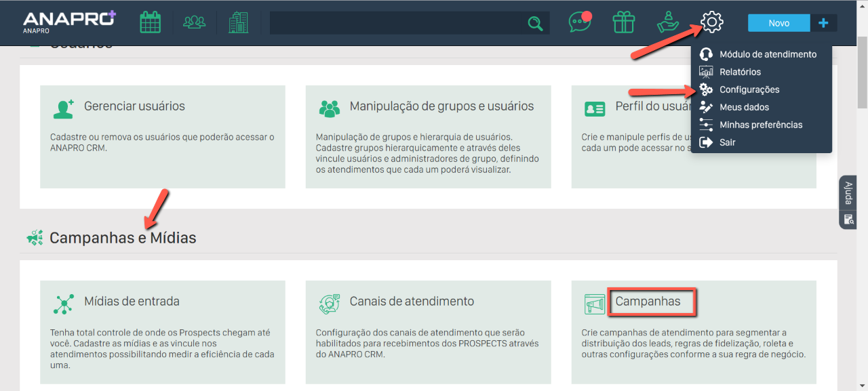Select Relatórios from the dropdown menu

(740, 72)
